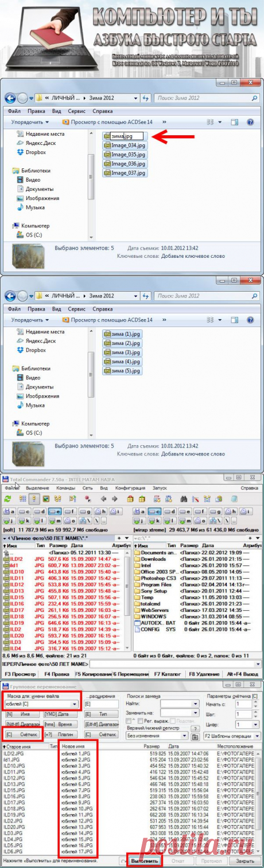Click the back arrow in Total Commander toolbar

point(104,499)
